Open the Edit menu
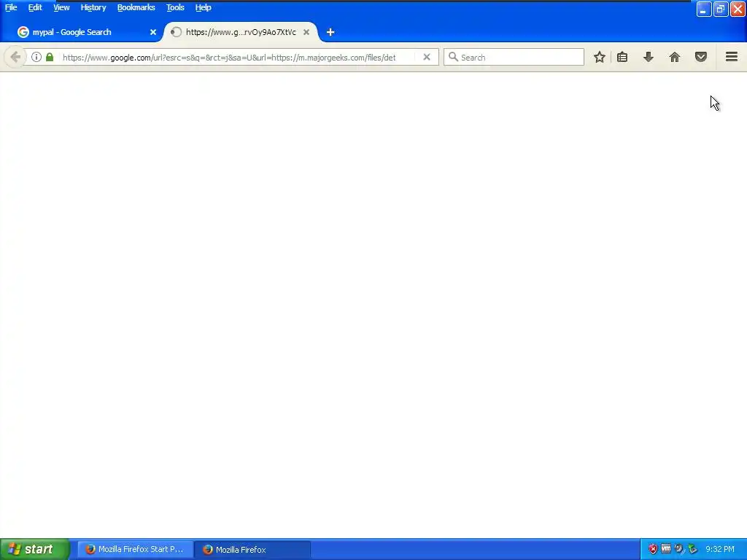This screenshot has height=560, width=747. (35, 7)
